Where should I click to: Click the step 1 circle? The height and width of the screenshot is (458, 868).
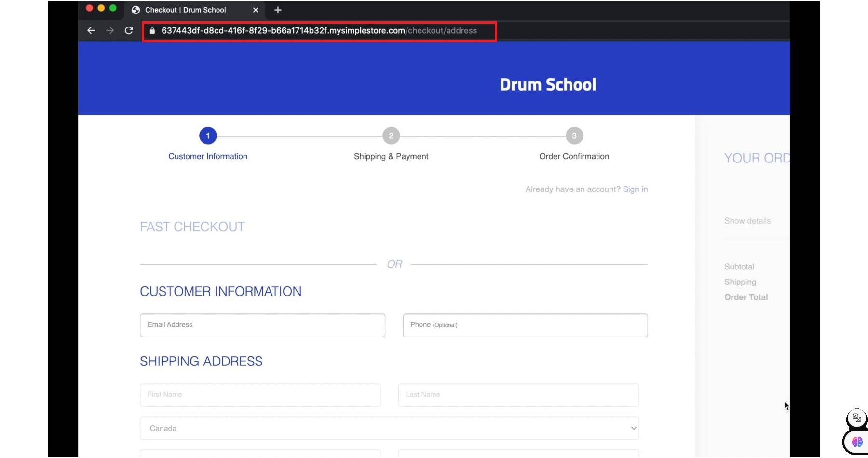[208, 136]
